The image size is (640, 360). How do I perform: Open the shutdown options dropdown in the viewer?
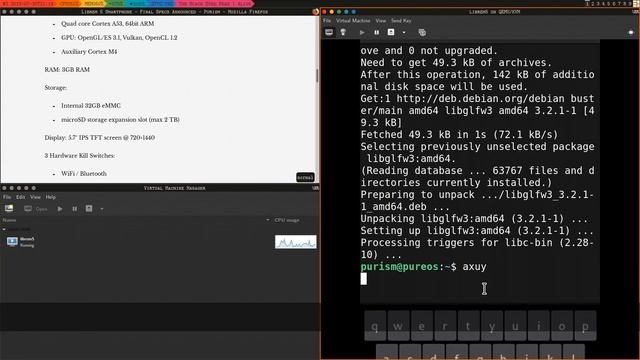404,32
